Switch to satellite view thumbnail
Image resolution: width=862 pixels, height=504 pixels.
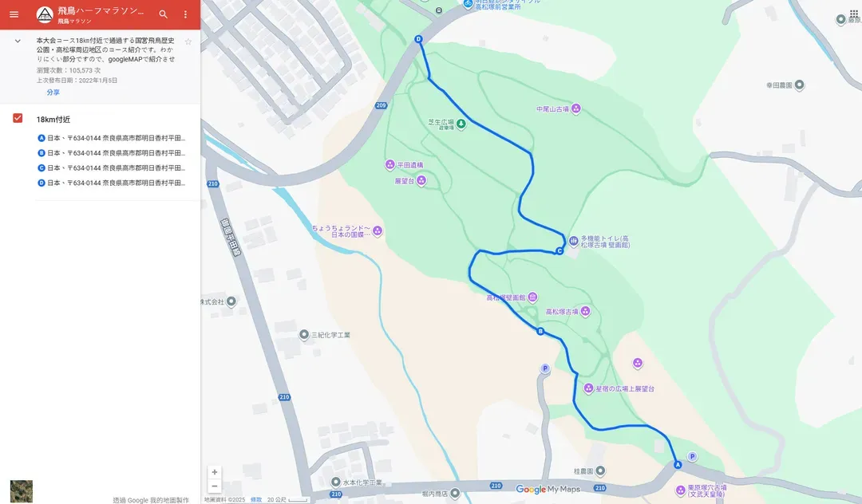22,491
